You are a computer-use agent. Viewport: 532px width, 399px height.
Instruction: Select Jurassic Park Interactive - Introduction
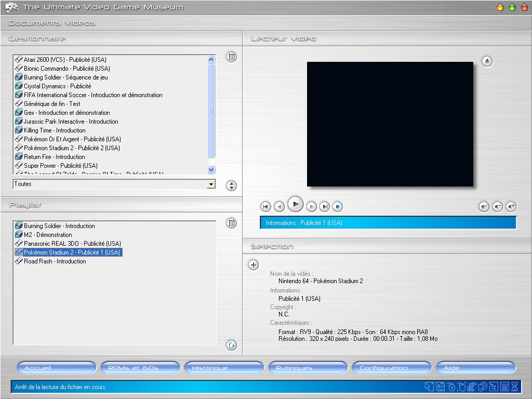(66, 121)
